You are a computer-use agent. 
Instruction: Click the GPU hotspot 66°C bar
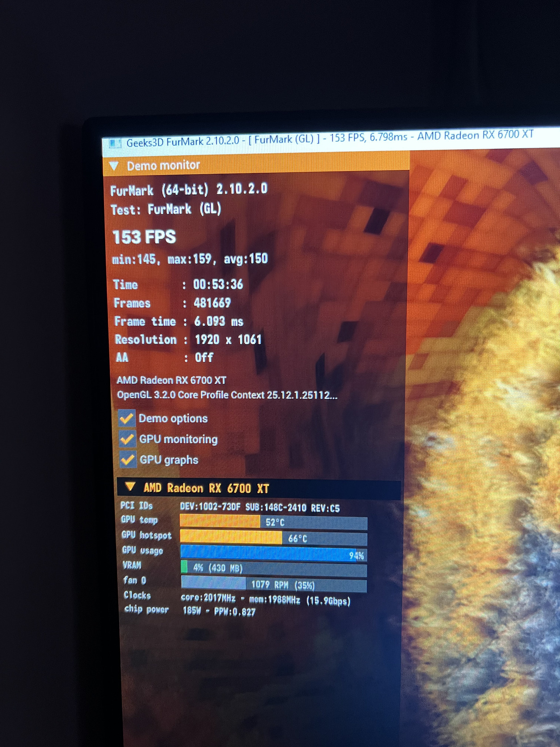pos(273,537)
